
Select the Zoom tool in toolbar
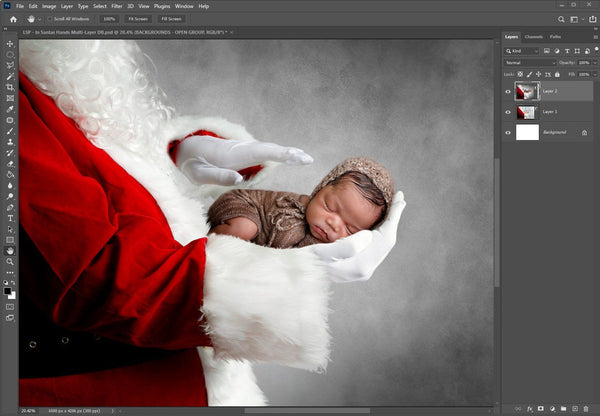[x=10, y=261]
